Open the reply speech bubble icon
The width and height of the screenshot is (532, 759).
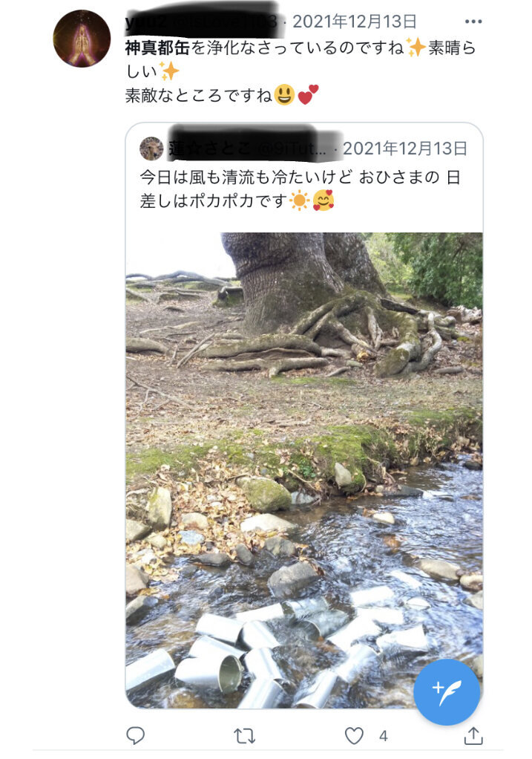pyautogui.click(x=136, y=735)
